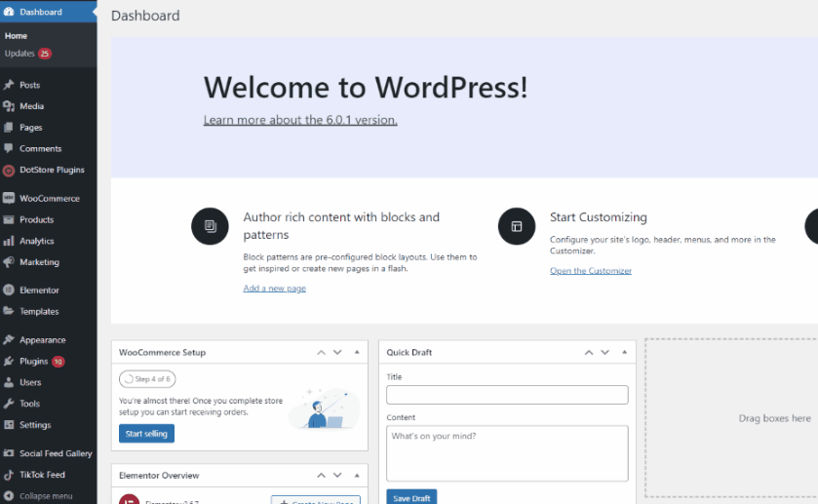Click the Social Feed Gallery camera icon

click(x=9, y=453)
